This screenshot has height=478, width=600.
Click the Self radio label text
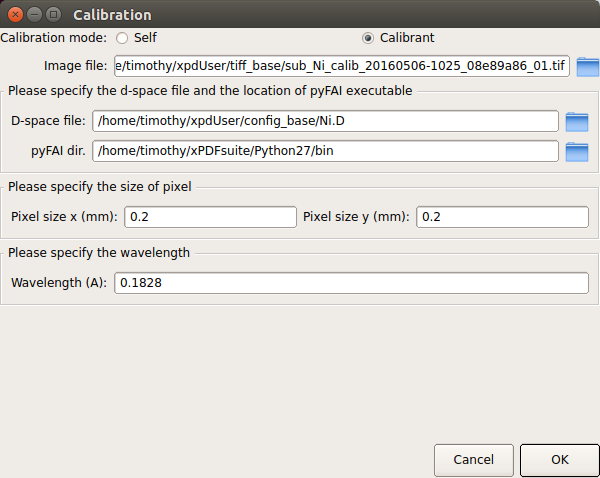coord(145,38)
